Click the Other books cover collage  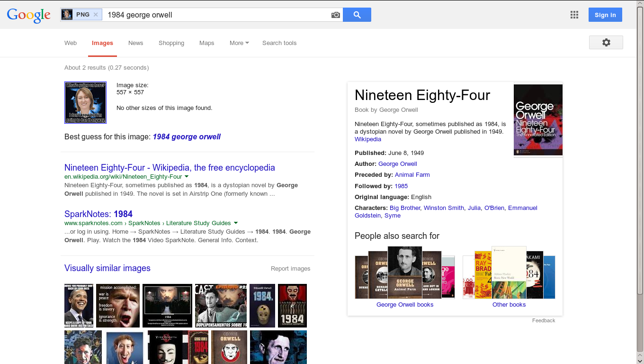[x=509, y=273]
